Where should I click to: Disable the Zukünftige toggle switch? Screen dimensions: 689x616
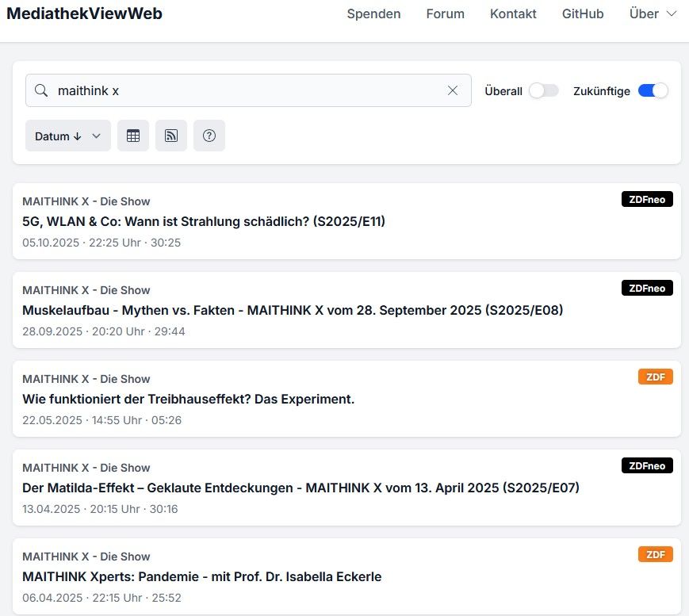pyautogui.click(x=653, y=90)
